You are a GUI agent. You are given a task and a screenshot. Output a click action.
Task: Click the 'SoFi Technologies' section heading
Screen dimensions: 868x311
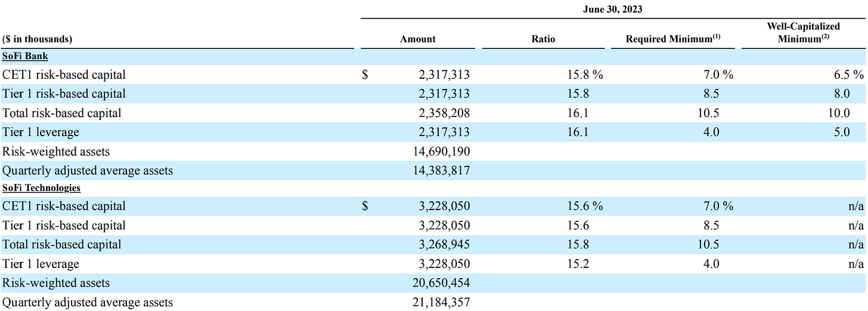click(x=42, y=187)
